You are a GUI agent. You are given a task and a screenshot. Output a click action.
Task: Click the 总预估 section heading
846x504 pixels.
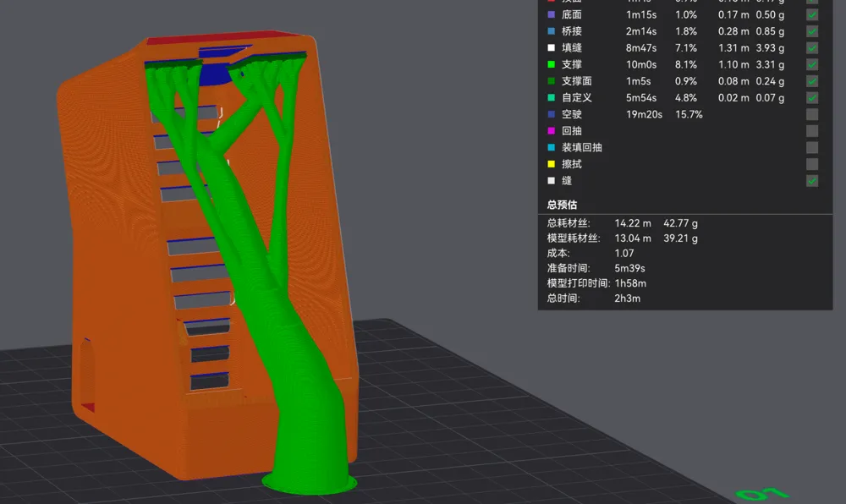point(562,205)
